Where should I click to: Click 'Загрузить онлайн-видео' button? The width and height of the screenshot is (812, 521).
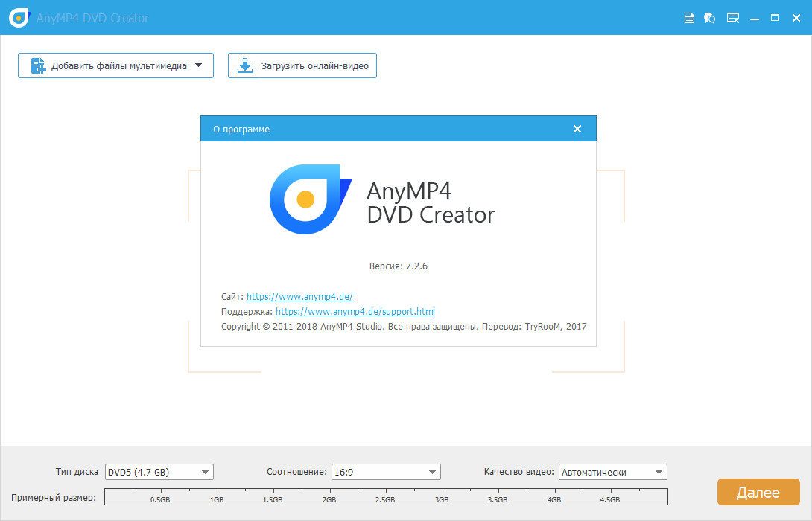pos(302,65)
